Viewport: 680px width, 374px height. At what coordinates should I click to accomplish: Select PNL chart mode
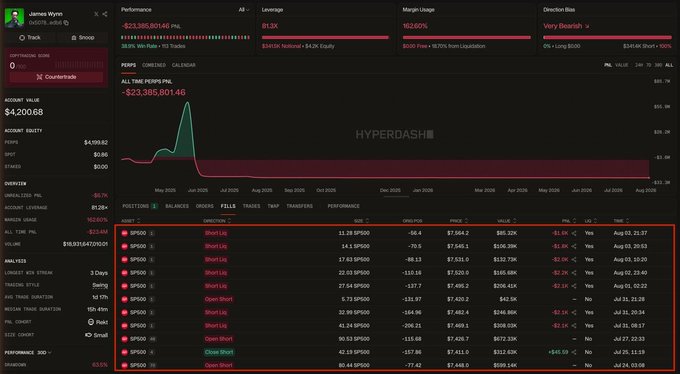608,65
